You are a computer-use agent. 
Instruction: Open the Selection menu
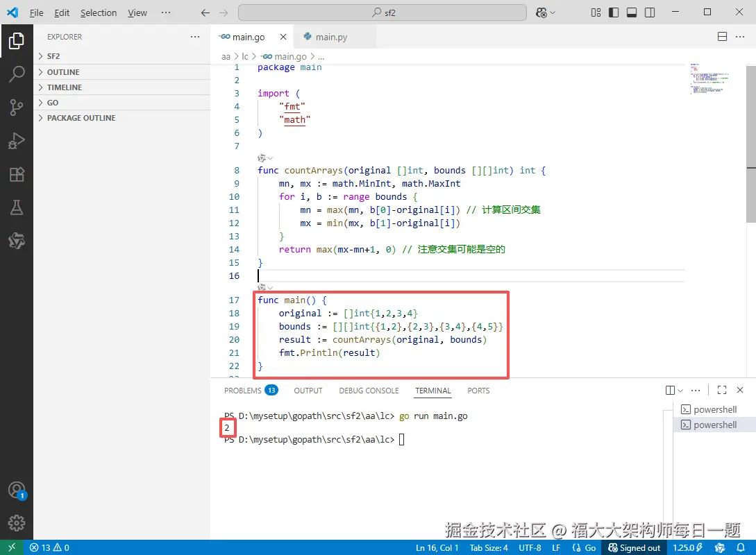pyautogui.click(x=99, y=13)
